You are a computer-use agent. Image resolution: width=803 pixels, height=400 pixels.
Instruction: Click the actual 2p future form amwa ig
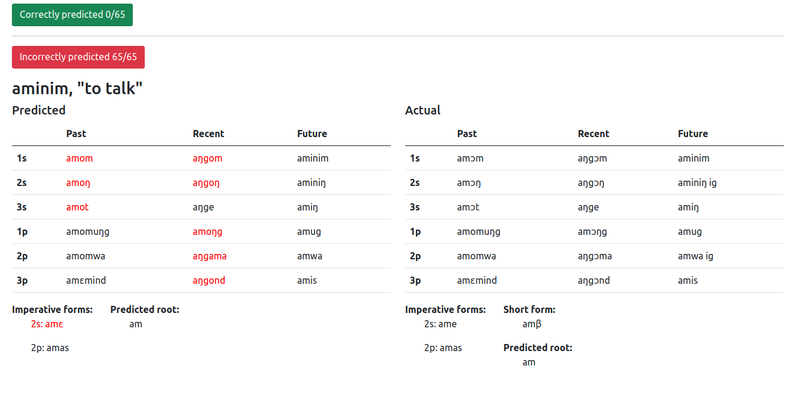click(x=695, y=257)
